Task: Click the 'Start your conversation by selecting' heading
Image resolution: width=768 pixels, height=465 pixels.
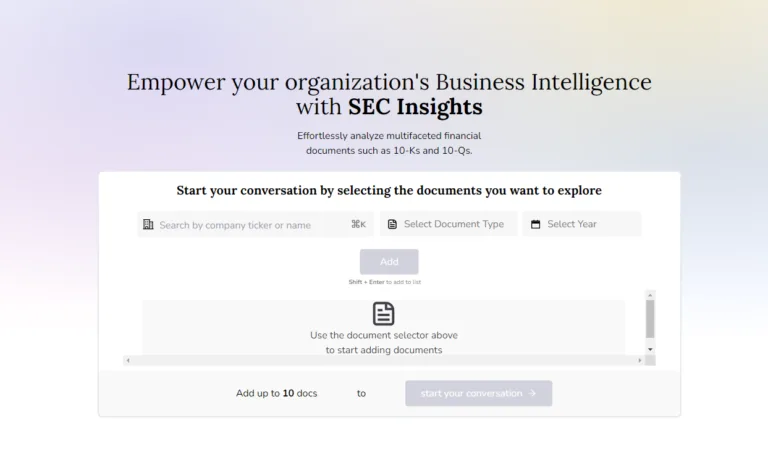Action: (389, 191)
